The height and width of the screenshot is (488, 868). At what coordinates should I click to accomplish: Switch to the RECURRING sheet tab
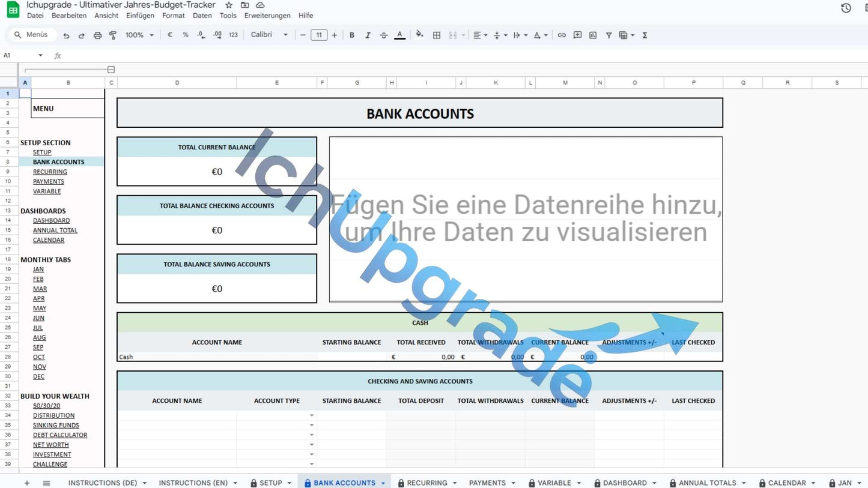(427, 483)
